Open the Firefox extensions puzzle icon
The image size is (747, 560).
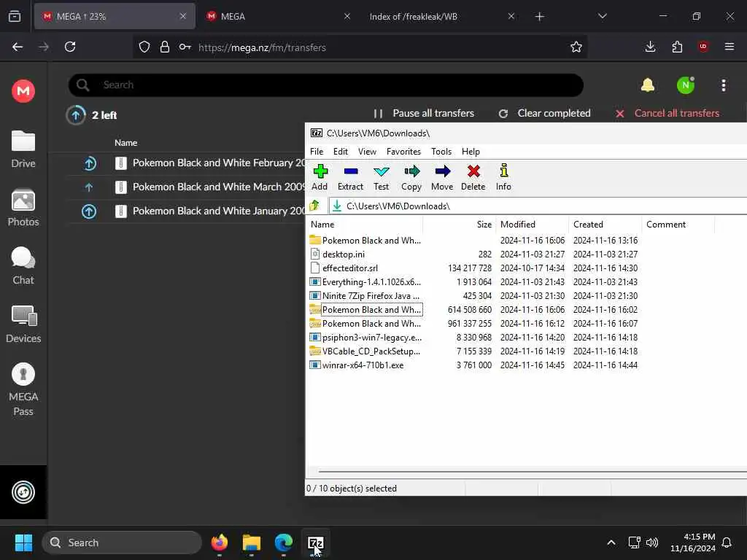pos(677,47)
